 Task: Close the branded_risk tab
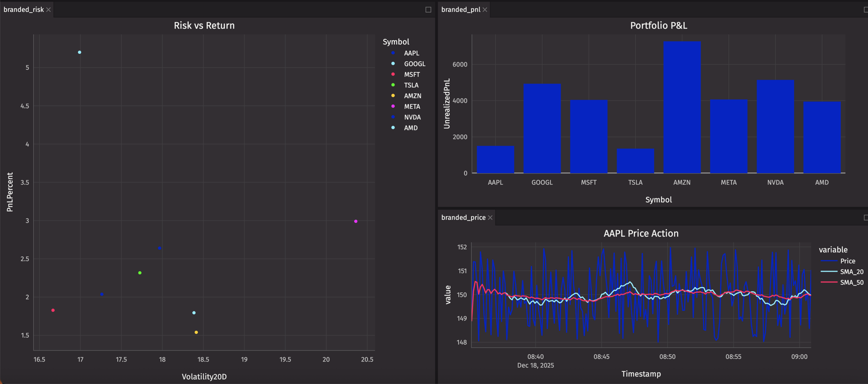(48, 10)
